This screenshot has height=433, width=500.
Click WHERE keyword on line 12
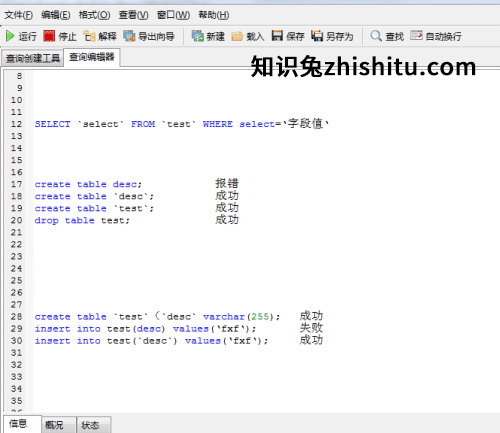[218, 124]
